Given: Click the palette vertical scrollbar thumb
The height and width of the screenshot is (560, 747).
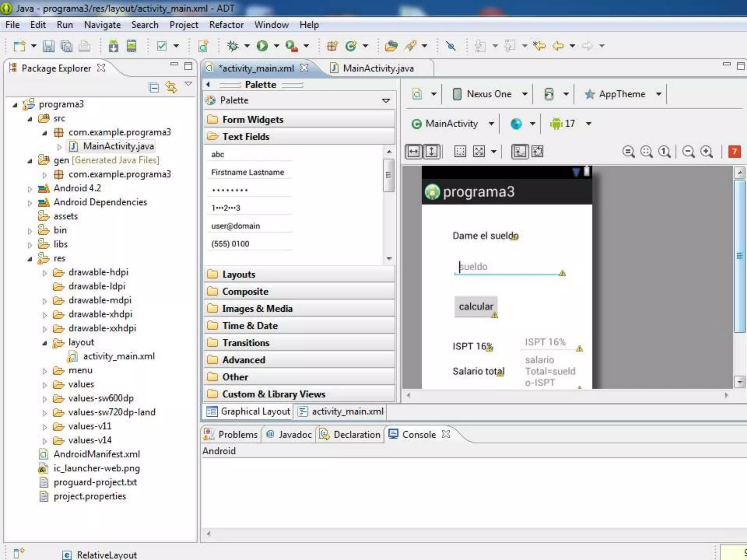Looking at the screenshot, I should coord(388,175).
